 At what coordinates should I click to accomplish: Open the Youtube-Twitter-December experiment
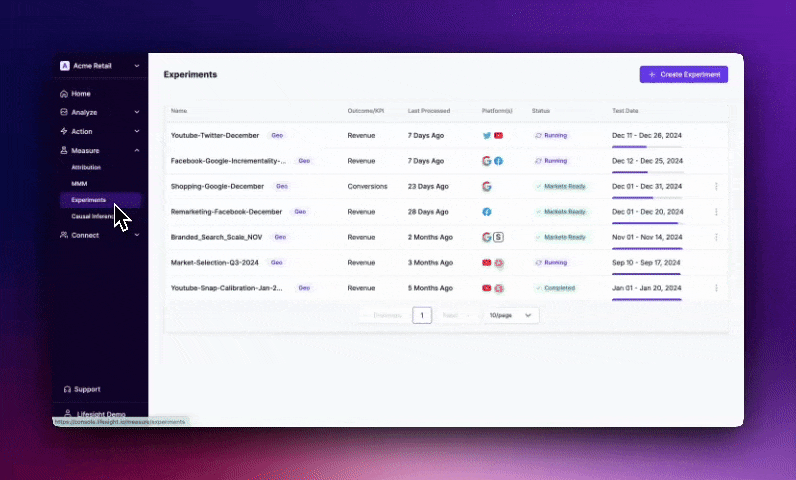[215, 135]
